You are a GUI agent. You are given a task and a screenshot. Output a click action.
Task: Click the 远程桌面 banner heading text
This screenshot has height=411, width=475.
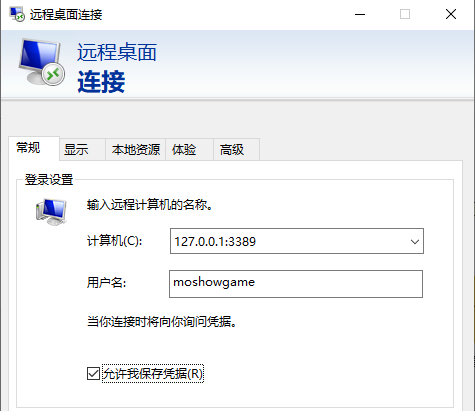117,52
